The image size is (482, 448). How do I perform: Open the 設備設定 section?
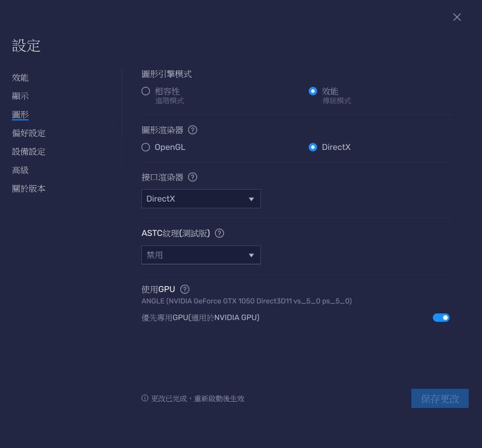pyautogui.click(x=29, y=152)
